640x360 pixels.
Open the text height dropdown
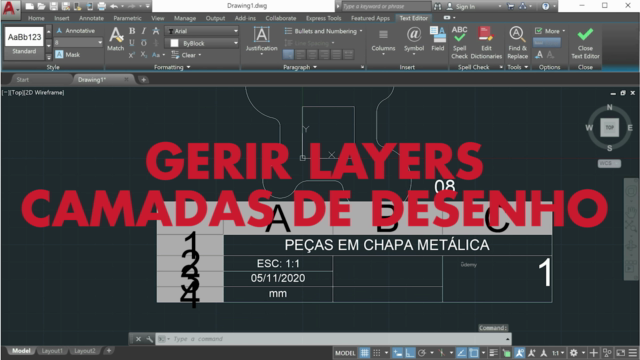tap(100, 42)
